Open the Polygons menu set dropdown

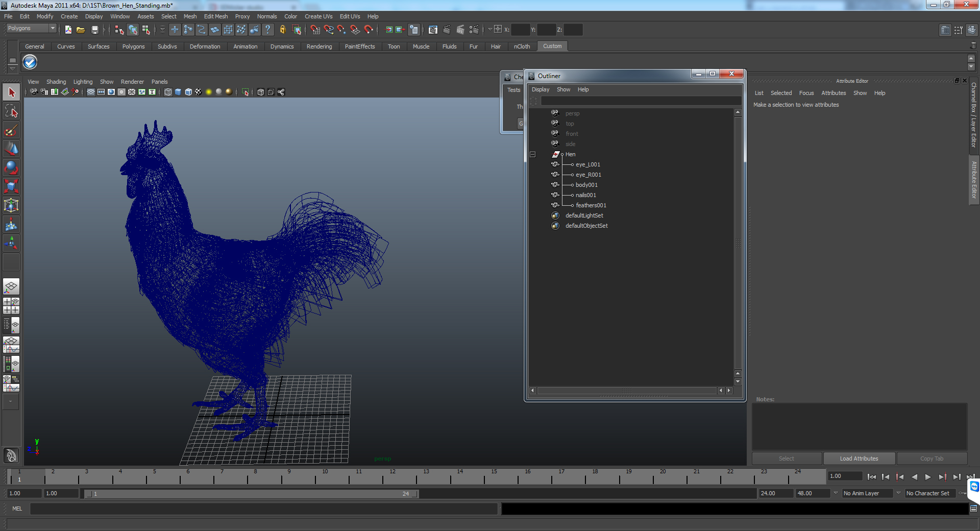31,28
